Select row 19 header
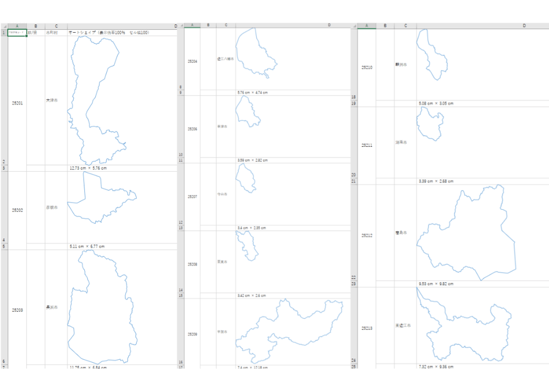549x392 pixels. click(x=354, y=103)
